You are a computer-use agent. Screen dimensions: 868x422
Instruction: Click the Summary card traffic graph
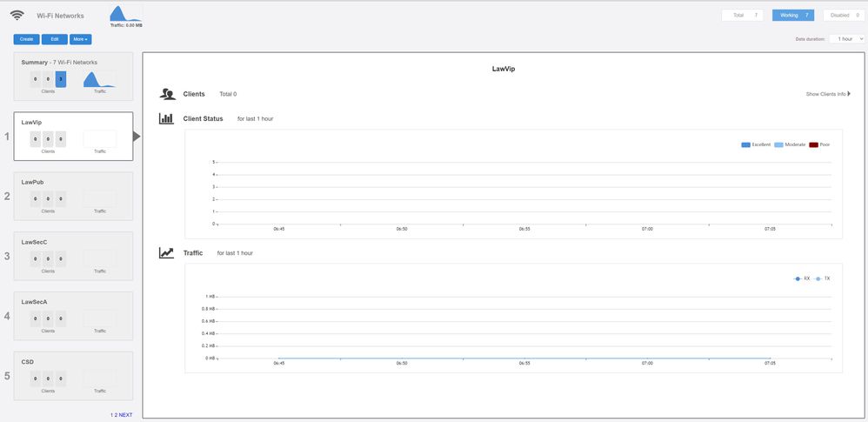[100, 79]
